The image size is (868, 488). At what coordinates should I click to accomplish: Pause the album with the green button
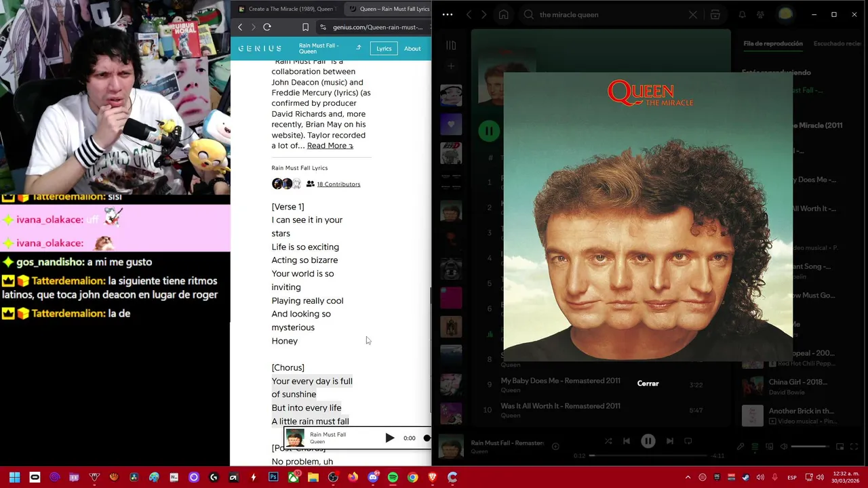488,131
